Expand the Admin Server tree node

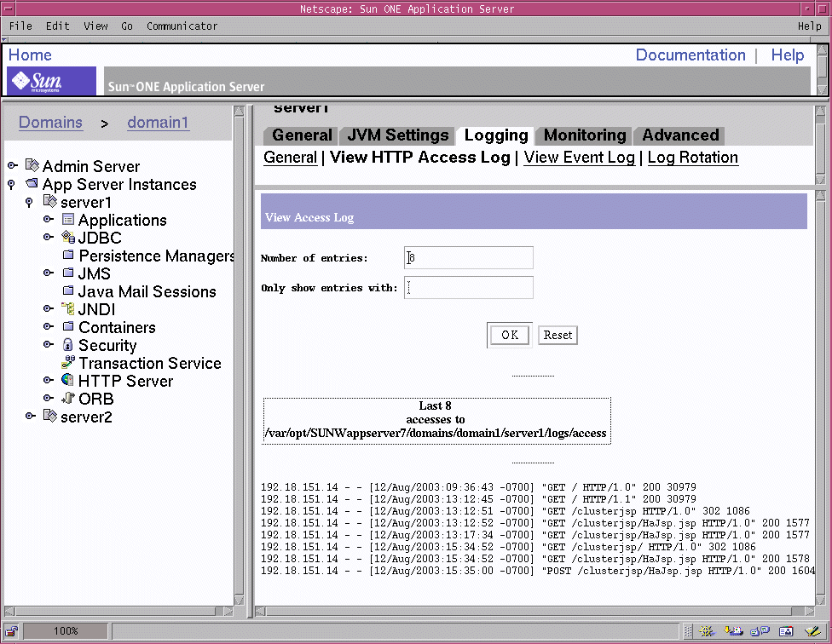tap(13, 165)
